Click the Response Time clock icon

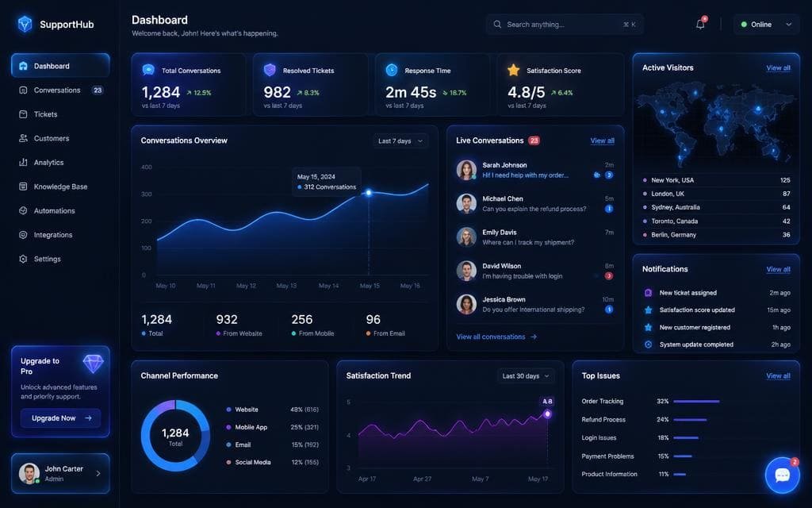pos(392,70)
